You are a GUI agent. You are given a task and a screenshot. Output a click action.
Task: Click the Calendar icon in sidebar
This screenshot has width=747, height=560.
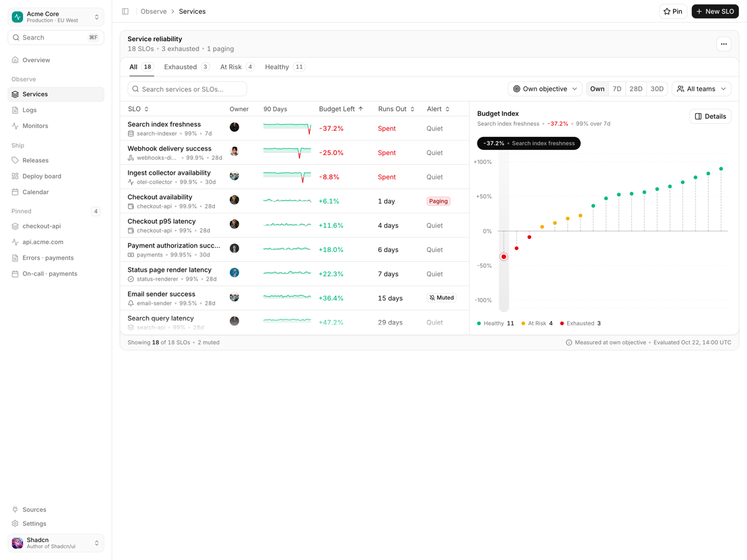tap(16, 192)
